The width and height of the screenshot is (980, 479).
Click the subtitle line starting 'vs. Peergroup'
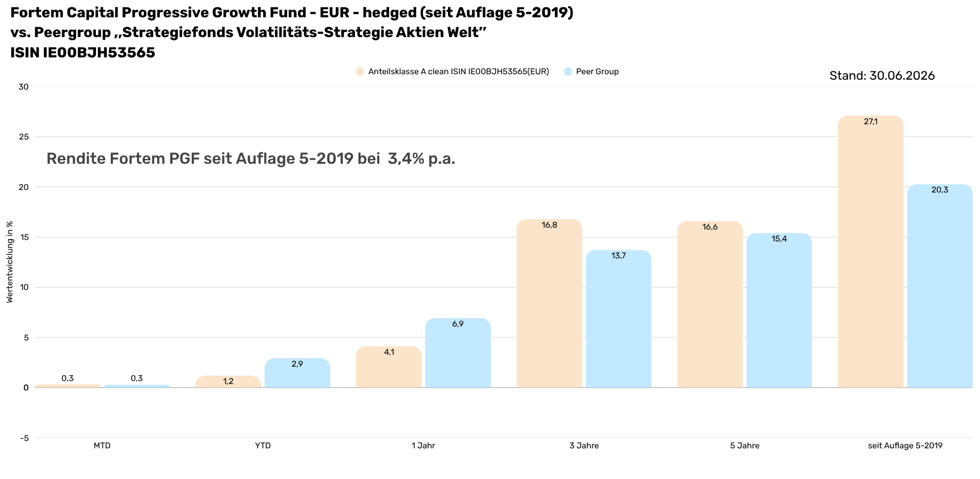249,33
